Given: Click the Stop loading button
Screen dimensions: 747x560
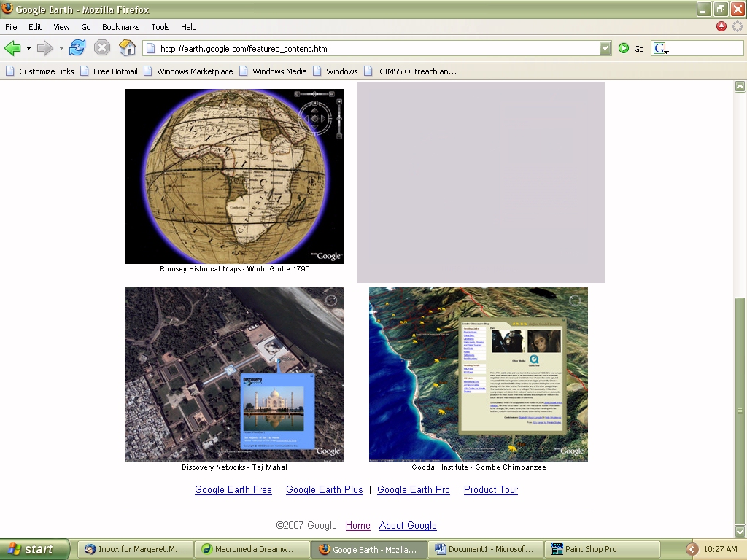Looking at the screenshot, I should click(102, 48).
